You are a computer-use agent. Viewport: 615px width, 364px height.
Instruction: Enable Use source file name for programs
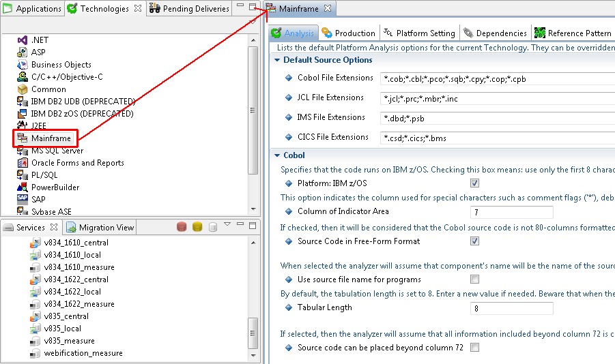pos(474,279)
